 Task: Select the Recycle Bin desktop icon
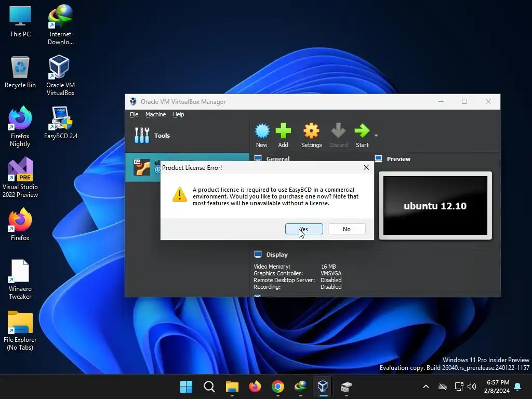coord(20,72)
